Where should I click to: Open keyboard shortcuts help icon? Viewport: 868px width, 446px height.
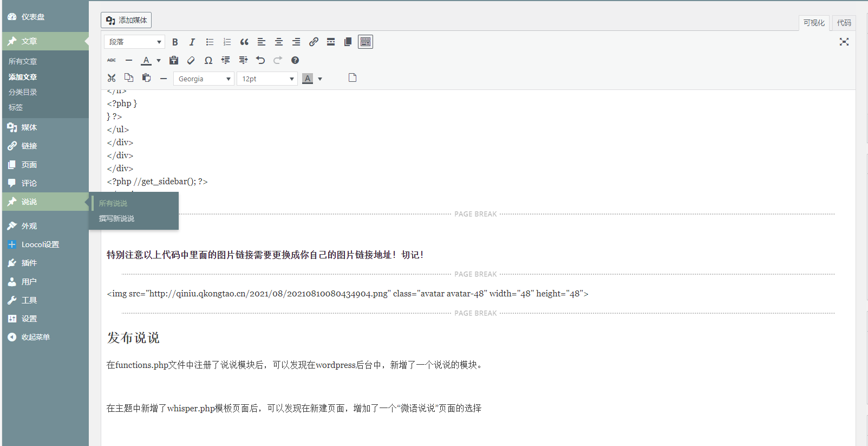295,61
